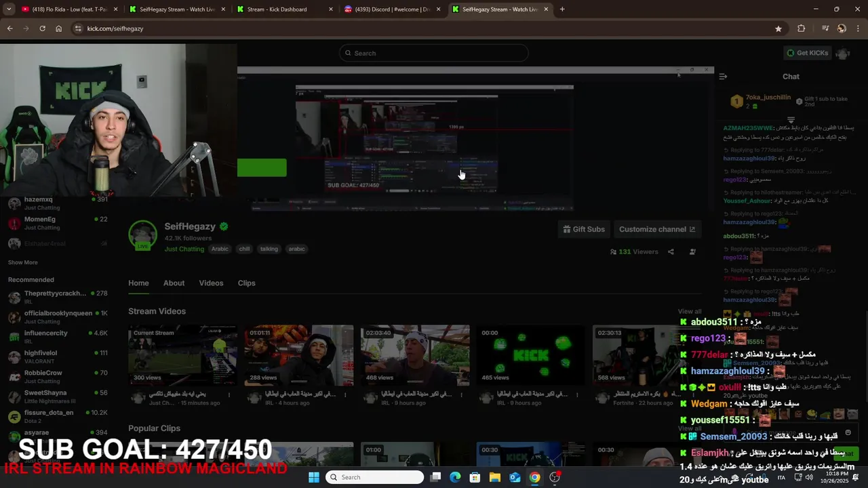Open the Just Chatting category link
868x488 pixels.
click(184, 249)
